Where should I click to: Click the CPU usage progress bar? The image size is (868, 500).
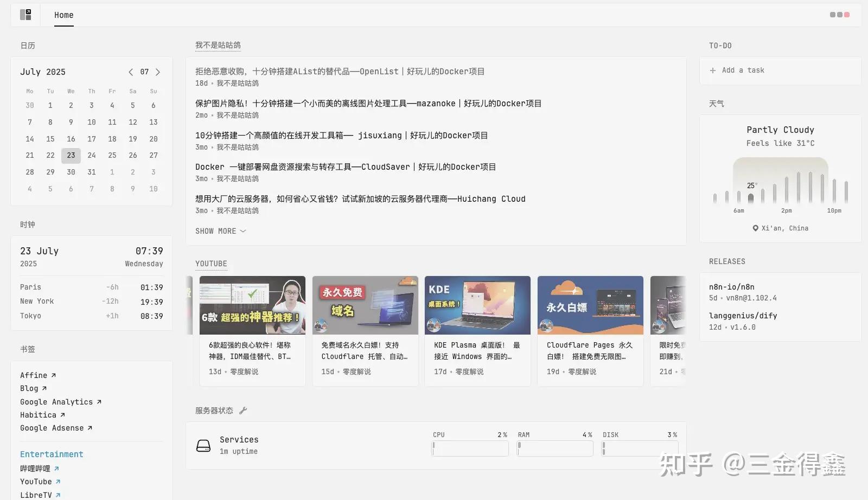[x=470, y=448]
